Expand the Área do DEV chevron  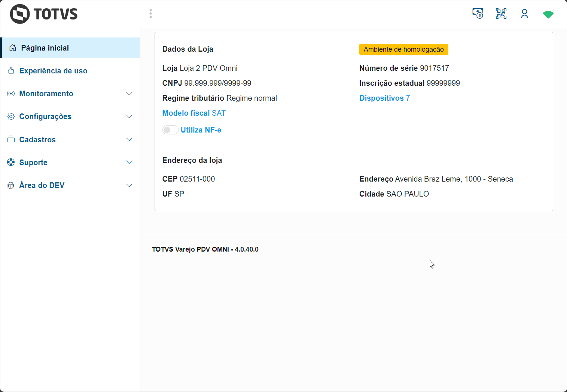(x=129, y=185)
